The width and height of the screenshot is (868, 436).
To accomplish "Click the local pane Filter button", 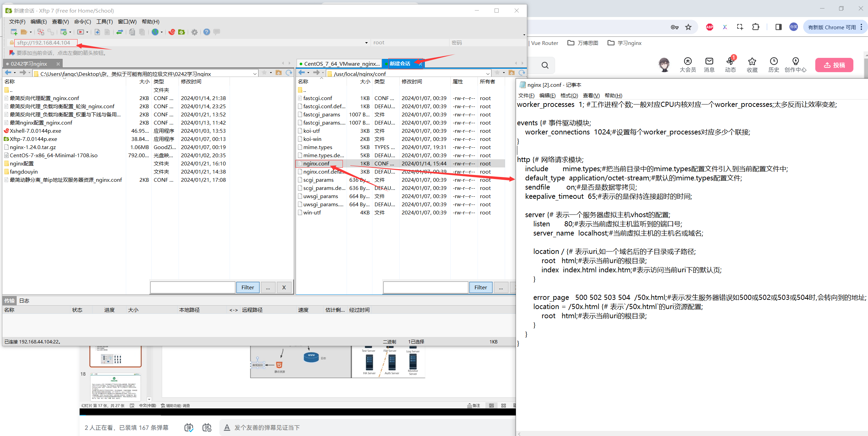I will (248, 288).
